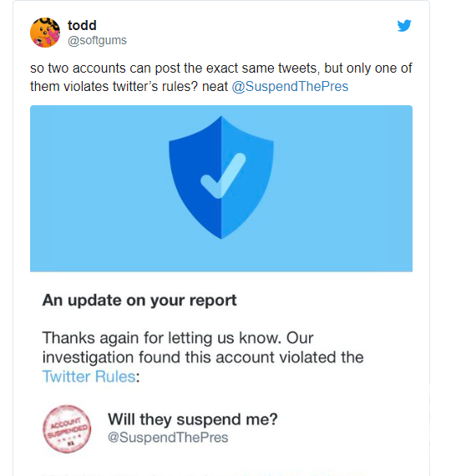This screenshot has width=461, height=476.
Task: Click the dark blue left half of the shield
Action: point(197,179)
